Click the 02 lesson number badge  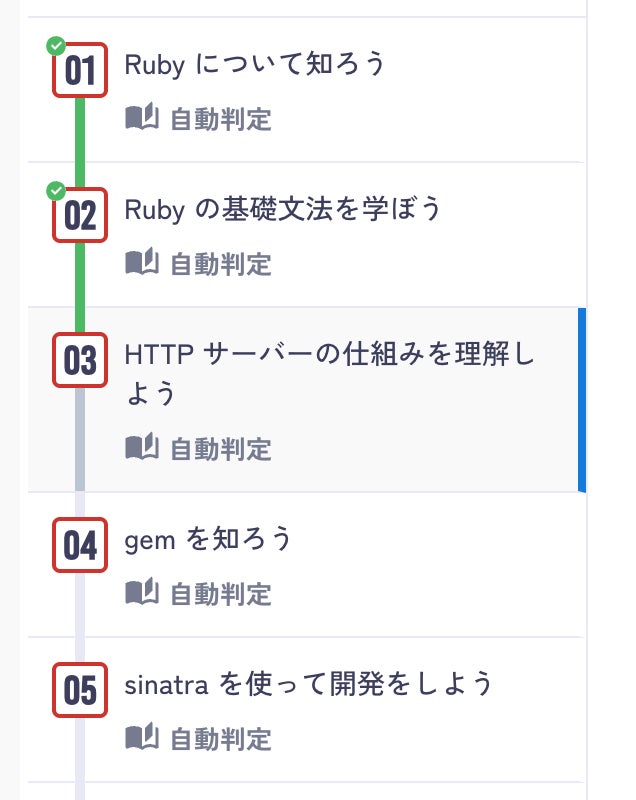(x=79, y=216)
